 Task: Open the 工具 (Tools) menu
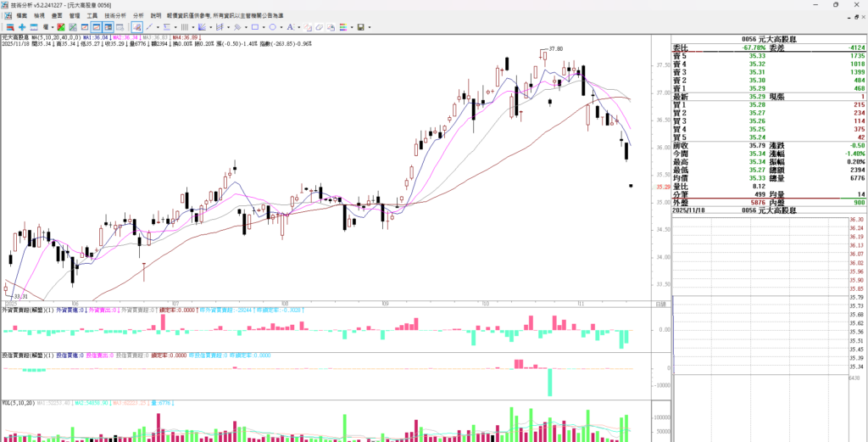92,15
